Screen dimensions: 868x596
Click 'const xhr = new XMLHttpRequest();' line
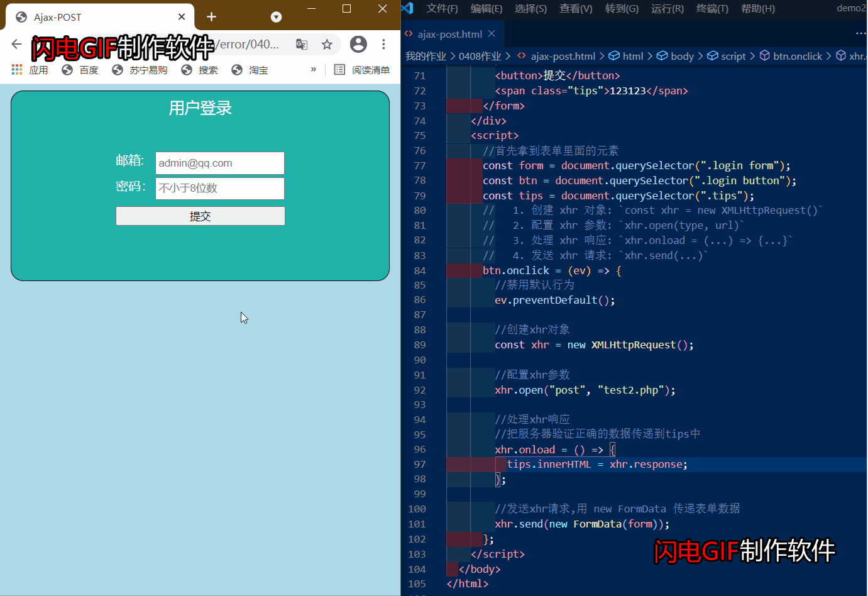(x=594, y=345)
